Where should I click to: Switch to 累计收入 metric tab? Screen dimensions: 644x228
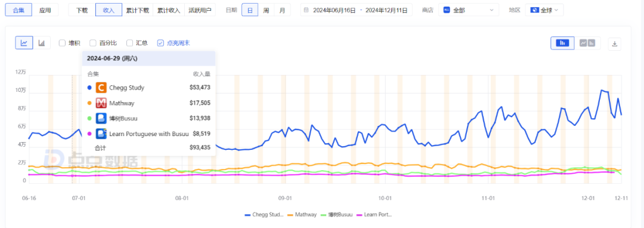(x=169, y=10)
